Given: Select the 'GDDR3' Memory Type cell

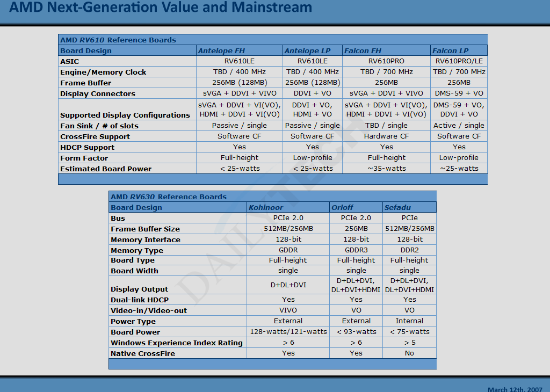Looking at the screenshot, I should click(356, 250).
